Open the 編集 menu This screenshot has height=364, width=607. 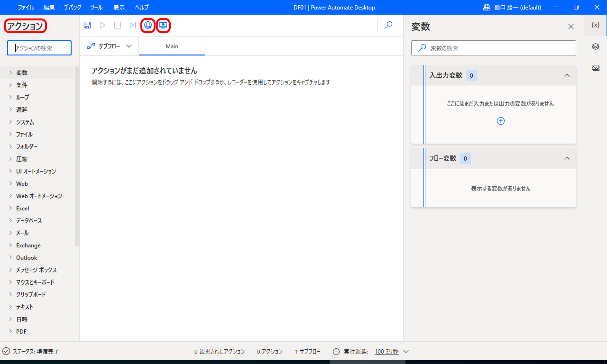click(x=49, y=7)
